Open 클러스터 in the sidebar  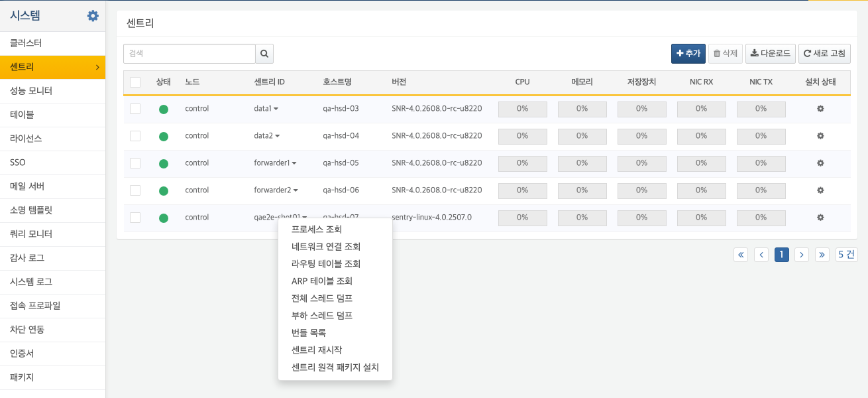click(52, 43)
